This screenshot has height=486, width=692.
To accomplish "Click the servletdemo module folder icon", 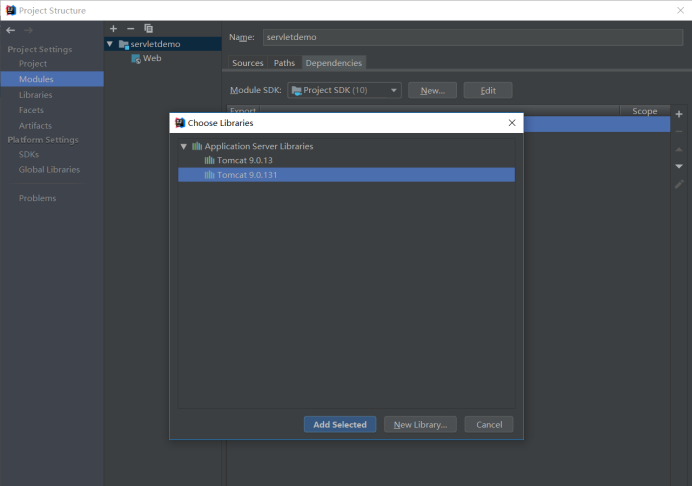I will pyautogui.click(x=124, y=44).
